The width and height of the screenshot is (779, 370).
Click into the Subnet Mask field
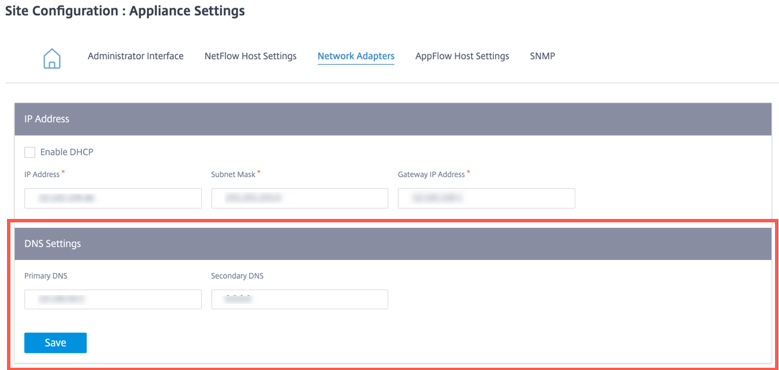point(300,198)
